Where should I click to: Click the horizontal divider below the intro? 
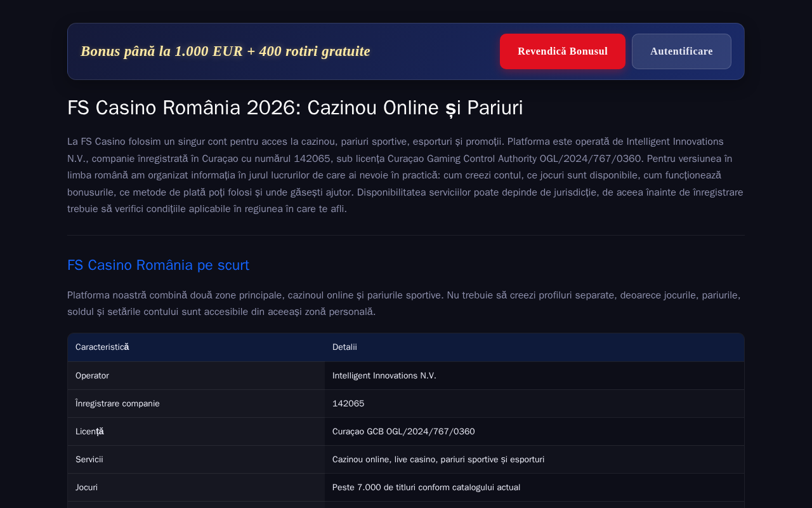406,236
